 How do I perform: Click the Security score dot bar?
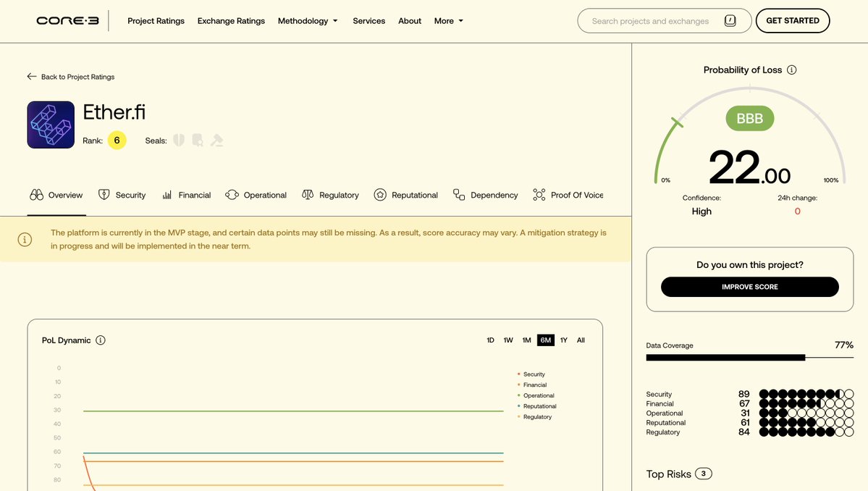(x=806, y=394)
